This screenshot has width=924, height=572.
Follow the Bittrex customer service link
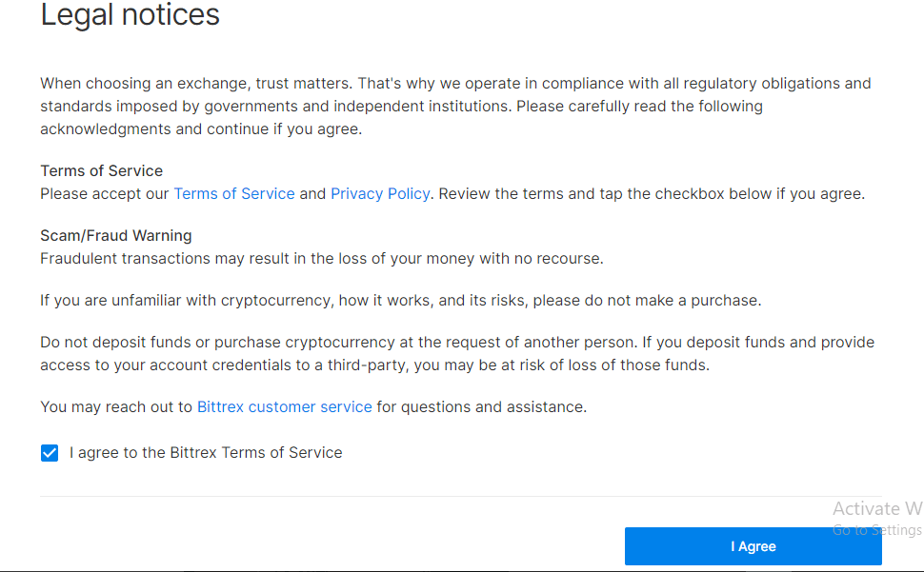284,407
